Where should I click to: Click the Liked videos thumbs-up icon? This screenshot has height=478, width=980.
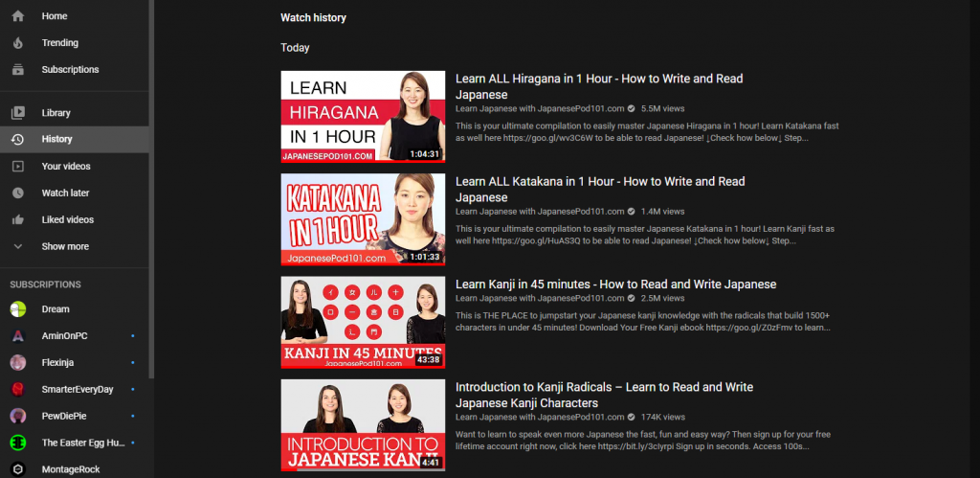click(x=18, y=219)
